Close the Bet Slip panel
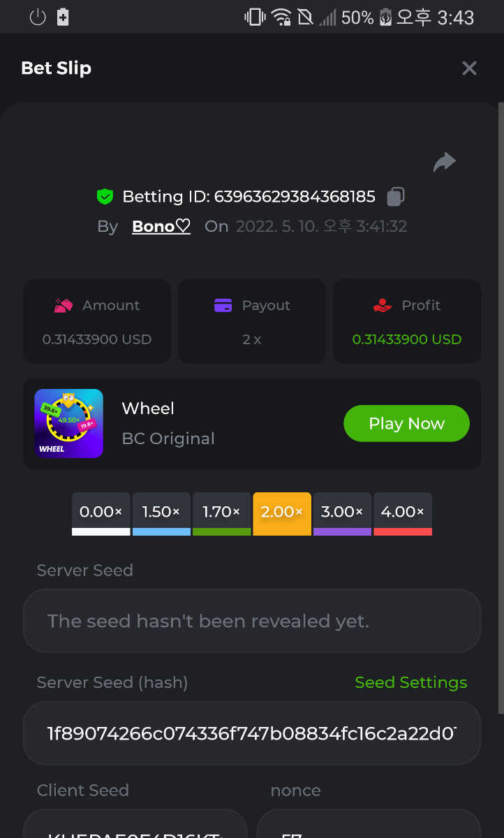The image size is (504, 838). pyautogui.click(x=469, y=68)
